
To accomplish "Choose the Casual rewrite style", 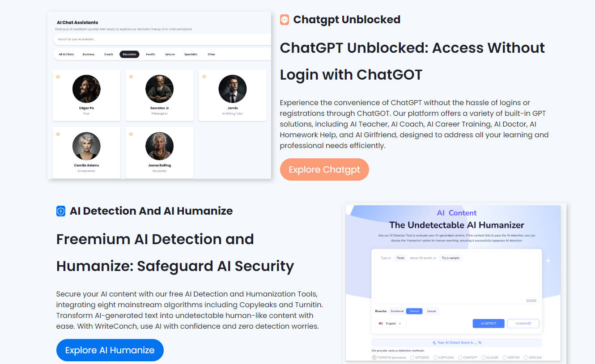I will click(431, 311).
